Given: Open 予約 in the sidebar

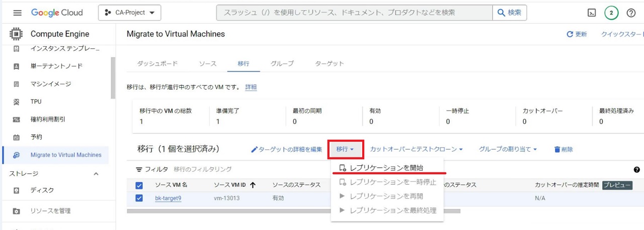Looking at the screenshot, I should (36, 137).
